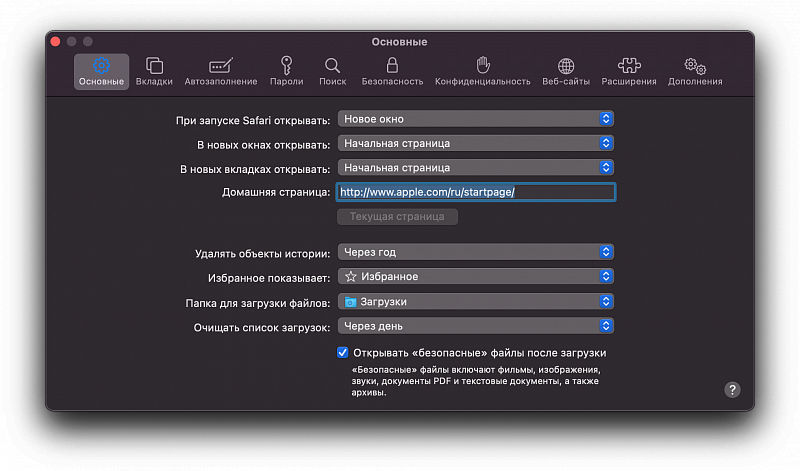Expand 'При запуске Safari открывать' dropdown
The height and width of the screenshot is (471, 800).
(476, 119)
